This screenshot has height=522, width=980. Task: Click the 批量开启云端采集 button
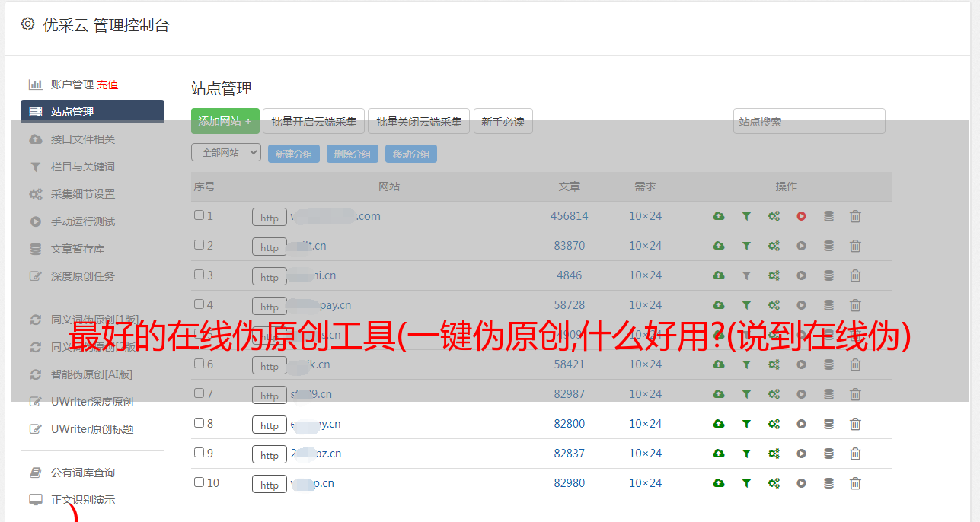point(314,121)
